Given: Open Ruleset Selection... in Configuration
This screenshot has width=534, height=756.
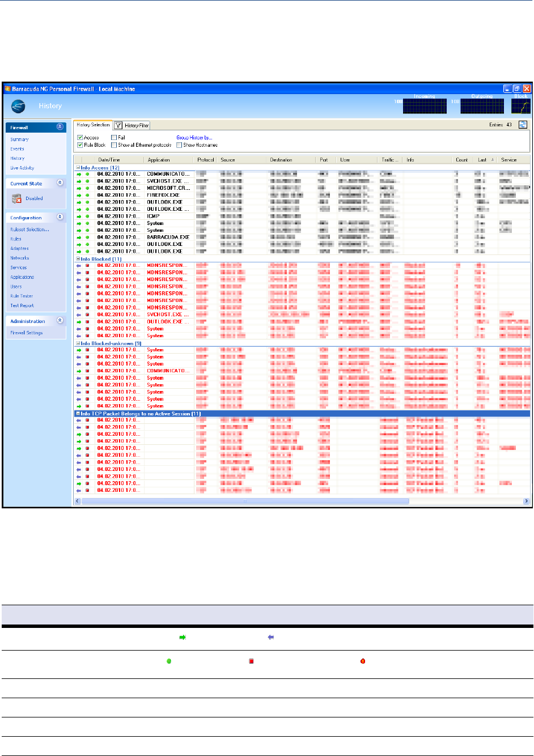Looking at the screenshot, I should coord(29,230).
